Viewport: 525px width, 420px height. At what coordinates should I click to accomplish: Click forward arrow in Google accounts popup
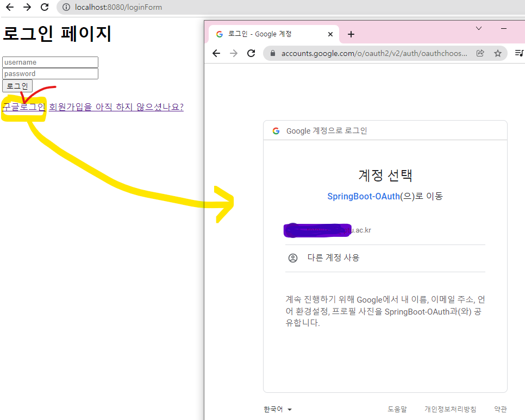234,53
